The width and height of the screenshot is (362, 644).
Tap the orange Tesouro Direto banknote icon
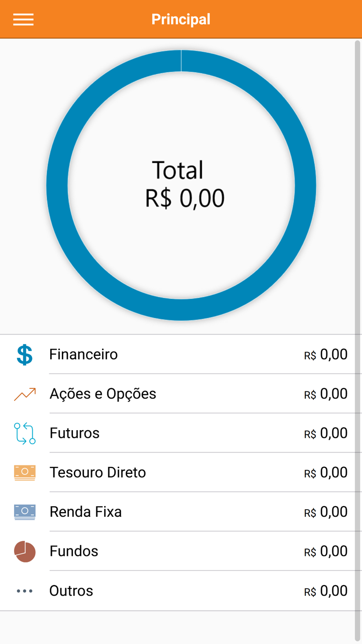(25, 472)
